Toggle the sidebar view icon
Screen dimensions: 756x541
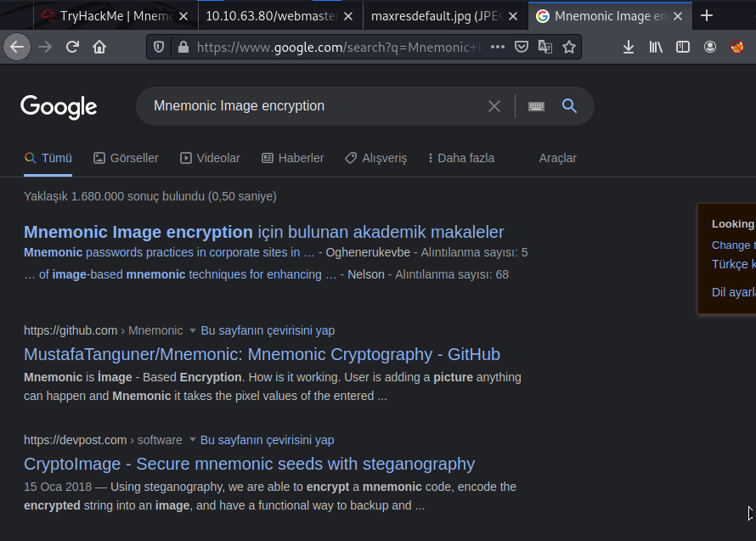click(683, 47)
